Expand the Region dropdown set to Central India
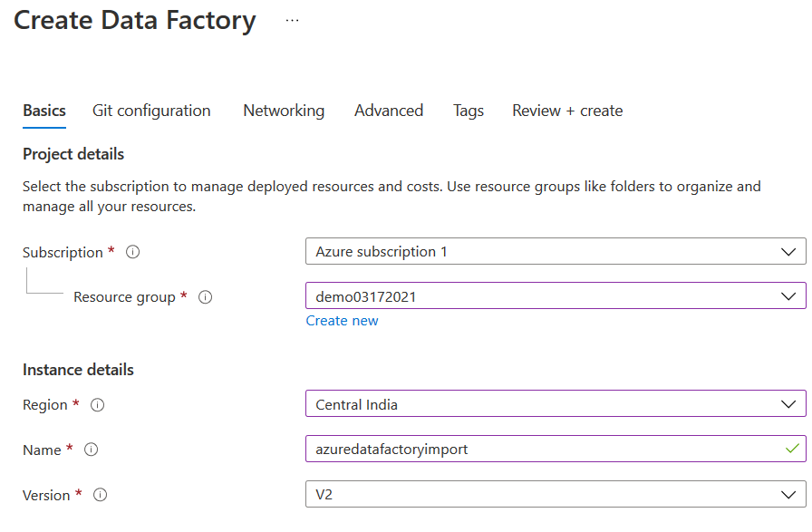The image size is (812, 532). click(555, 404)
